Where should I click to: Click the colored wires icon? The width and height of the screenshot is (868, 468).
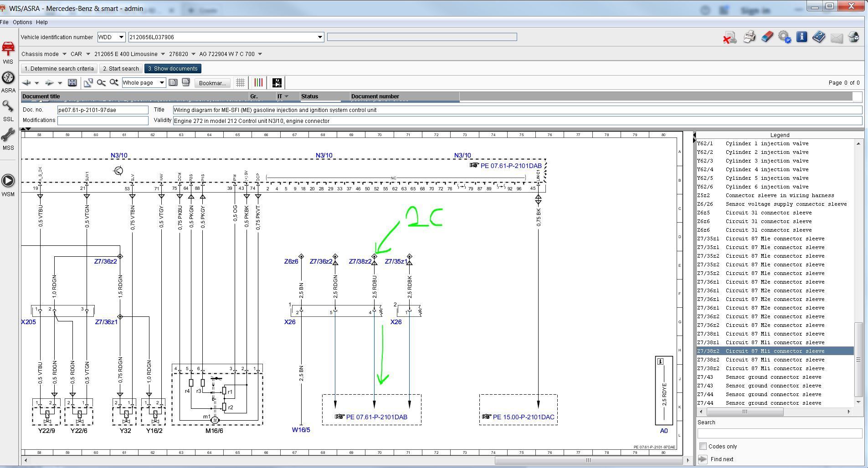click(x=258, y=82)
